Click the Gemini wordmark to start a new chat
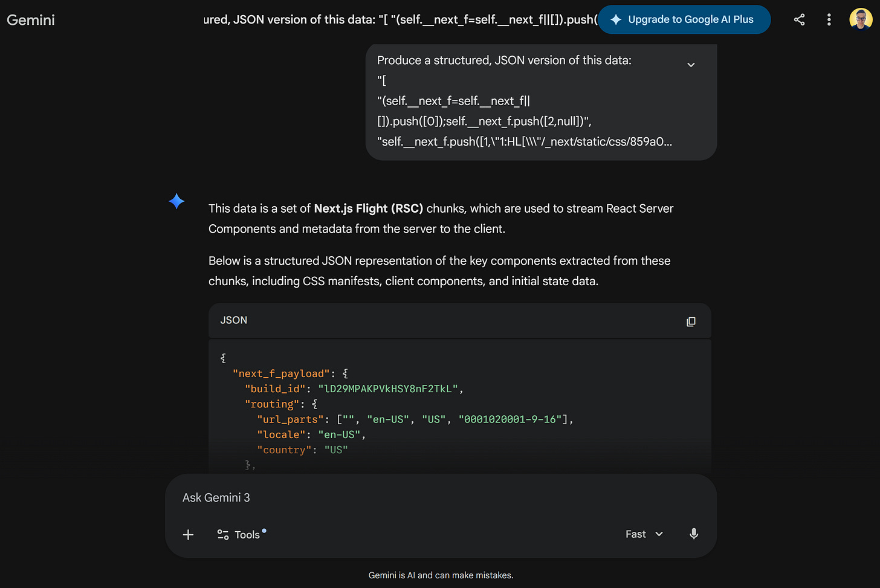 tap(30, 19)
